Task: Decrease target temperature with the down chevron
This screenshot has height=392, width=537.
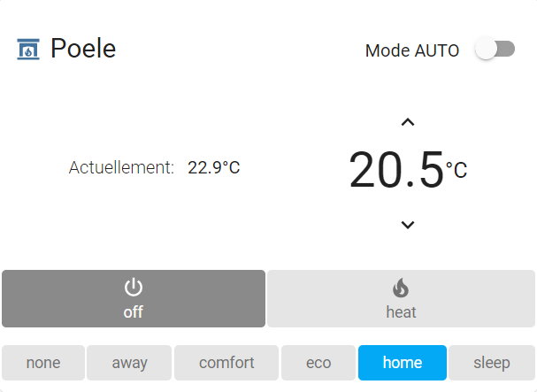Action: (x=407, y=225)
